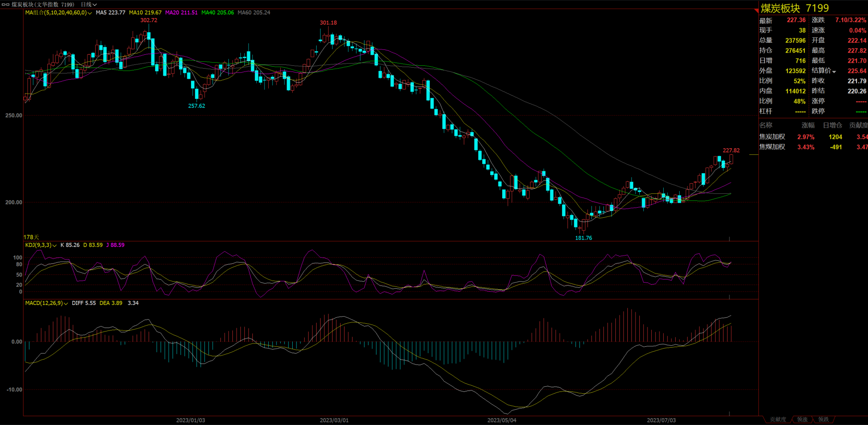Click the MA20 211.51 value label
The image size is (868, 425).
(x=181, y=13)
